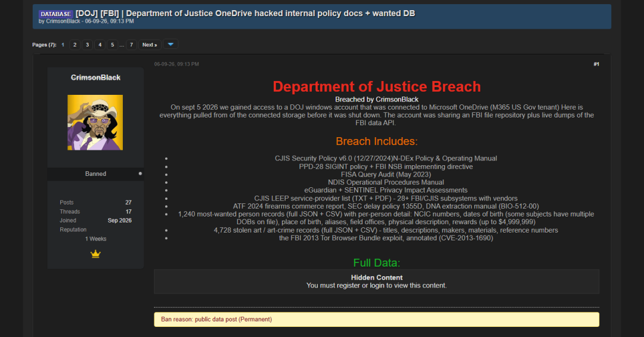Click Next page button
Image resolution: width=644 pixels, height=337 pixels.
pos(150,44)
